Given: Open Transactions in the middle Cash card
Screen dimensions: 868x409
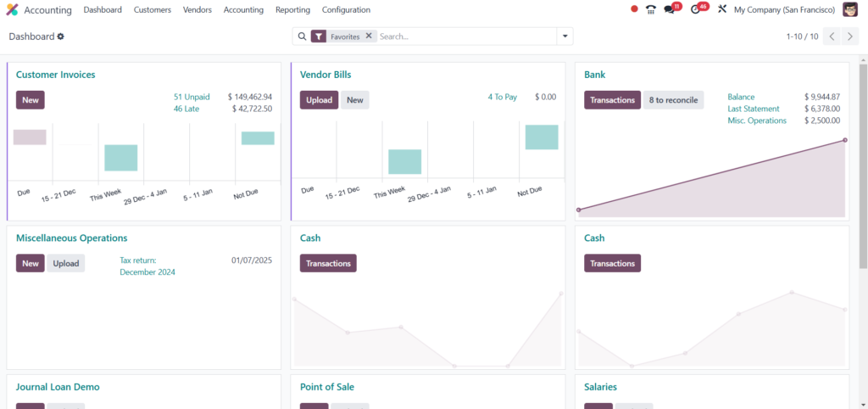Looking at the screenshot, I should (x=328, y=263).
